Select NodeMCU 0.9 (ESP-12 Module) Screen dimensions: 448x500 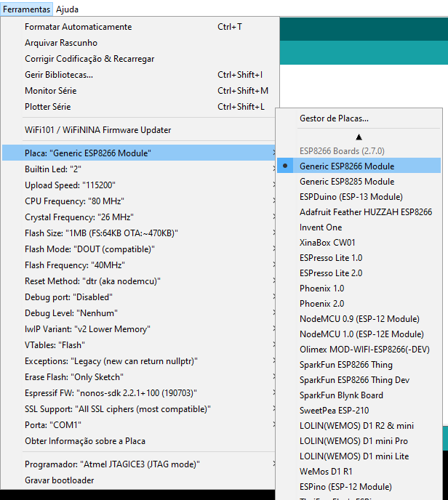click(359, 319)
